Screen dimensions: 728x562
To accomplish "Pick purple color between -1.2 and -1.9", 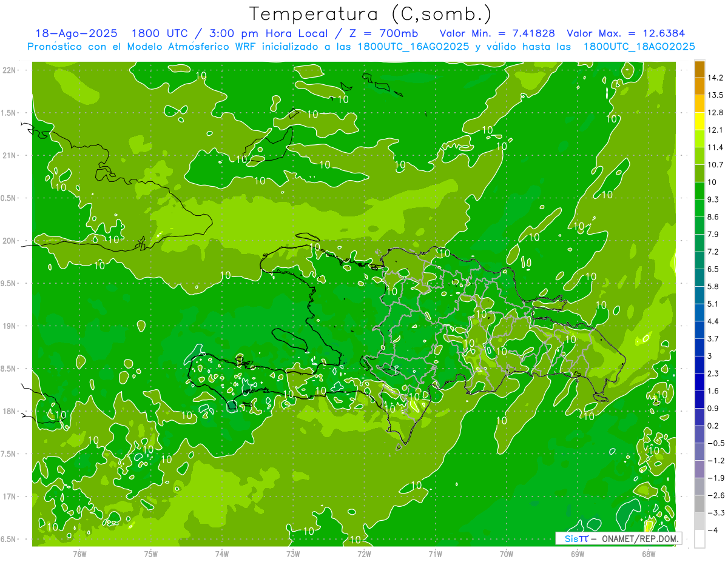I will point(699,469).
